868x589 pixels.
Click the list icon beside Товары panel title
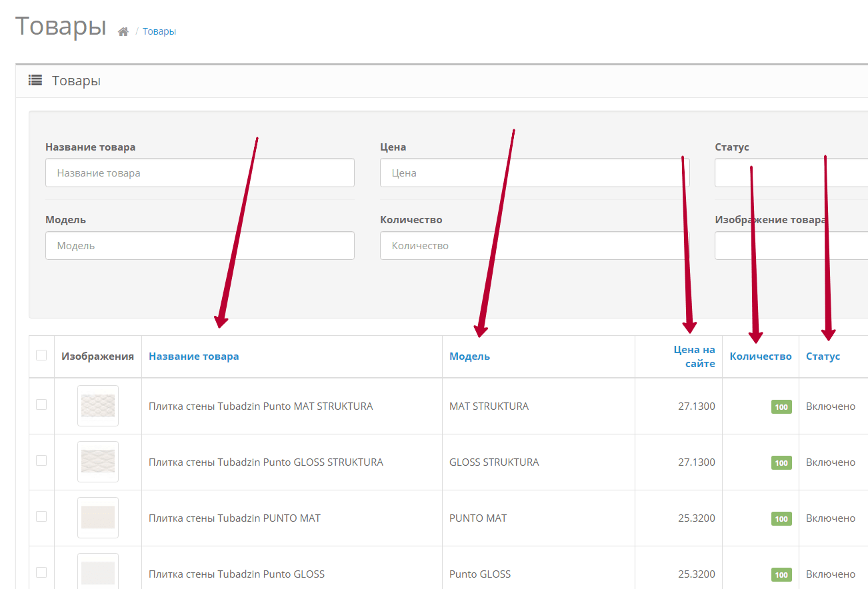click(x=35, y=81)
